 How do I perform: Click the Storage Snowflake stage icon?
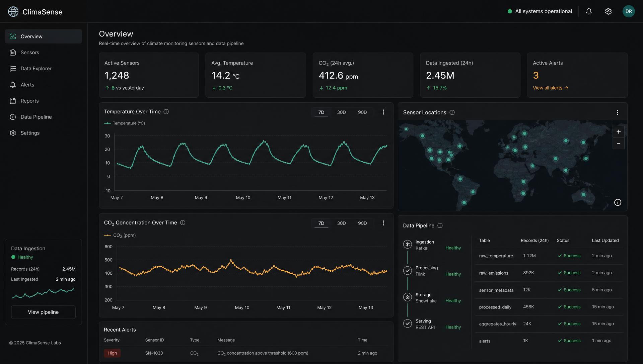(x=408, y=297)
